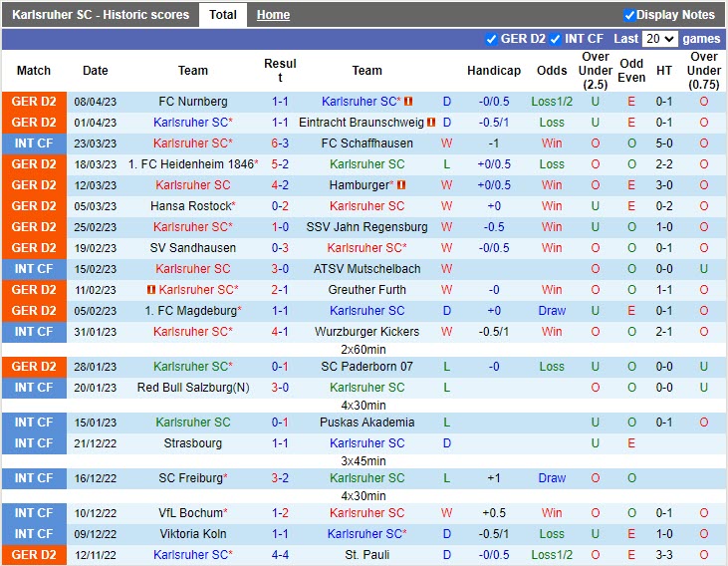Click the 3-2 score of SC Freiburg match
This screenshot has width=728, height=566.
click(280, 477)
